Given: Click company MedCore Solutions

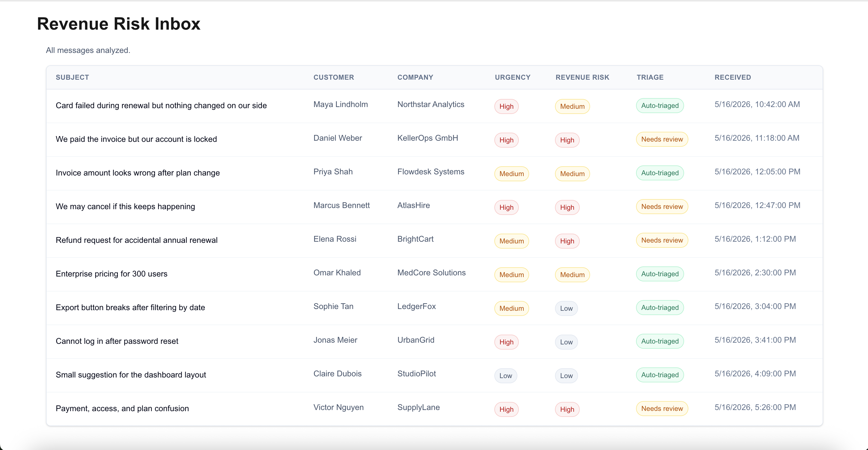Looking at the screenshot, I should 431,273.
